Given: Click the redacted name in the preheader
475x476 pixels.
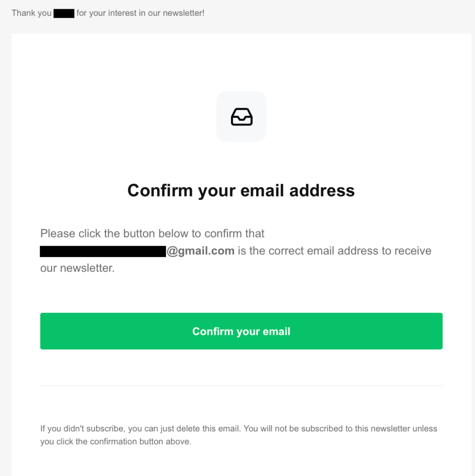Looking at the screenshot, I should pyautogui.click(x=64, y=13).
